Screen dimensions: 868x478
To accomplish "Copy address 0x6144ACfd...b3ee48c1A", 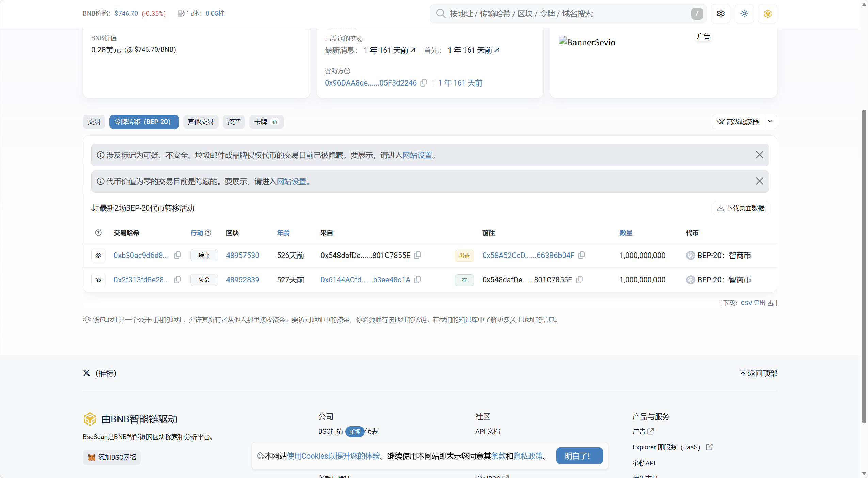I will coord(417,280).
